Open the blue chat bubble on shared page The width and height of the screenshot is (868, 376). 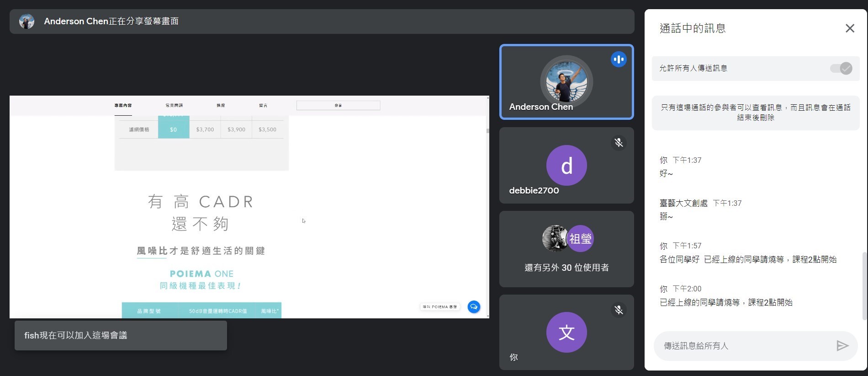click(x=474, y=306)
